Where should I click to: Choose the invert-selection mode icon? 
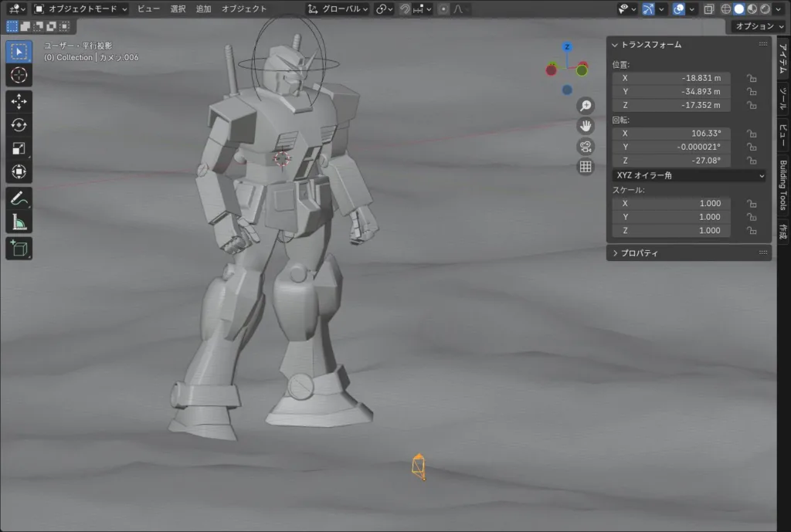click(x=52, y=26)
